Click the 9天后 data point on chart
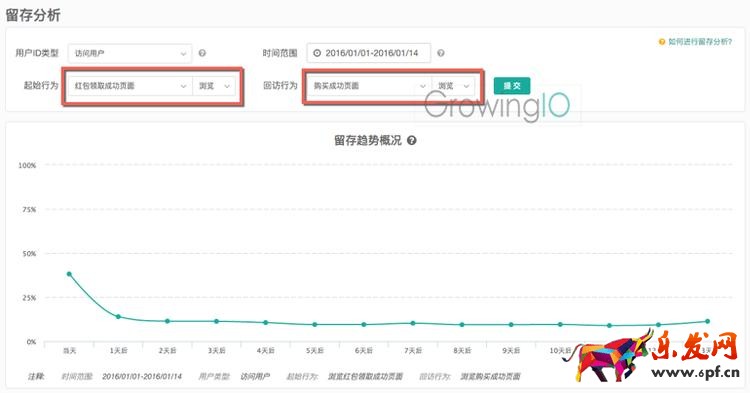The width and height of the screenshot is (750, 393). pos(511,325)
